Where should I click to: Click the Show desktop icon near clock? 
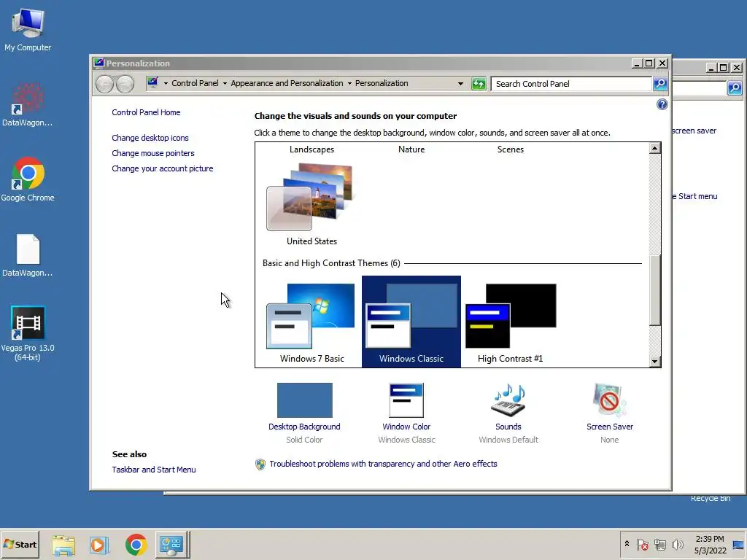click(738, 545)
